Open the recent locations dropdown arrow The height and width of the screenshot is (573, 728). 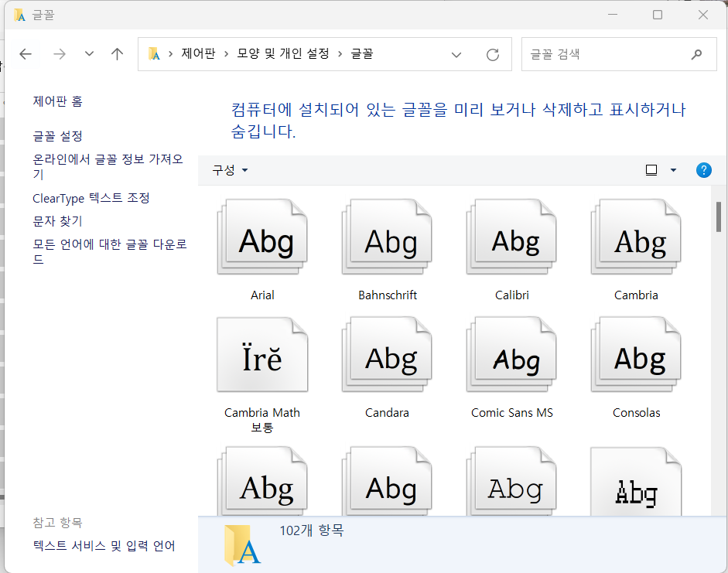point(89,54)
